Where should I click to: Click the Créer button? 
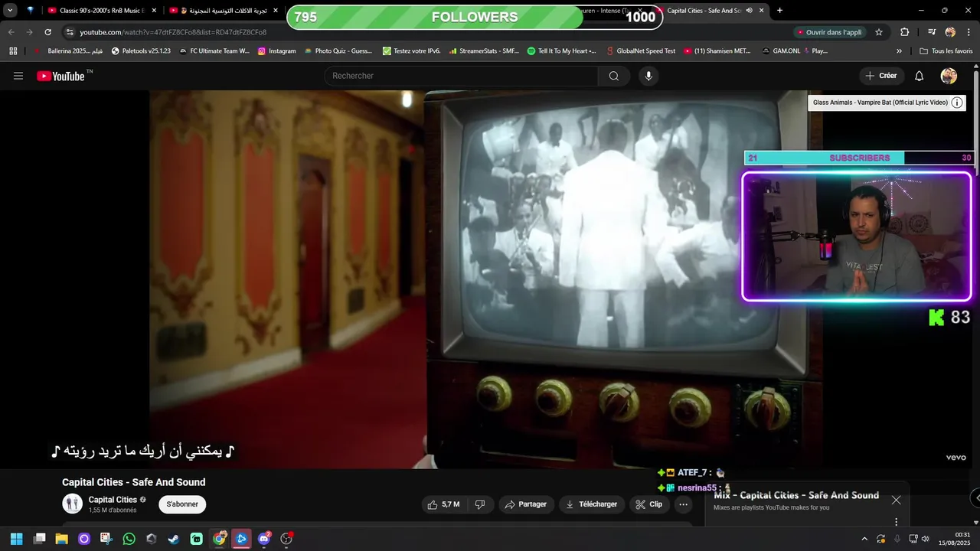(x=880, y=76)
